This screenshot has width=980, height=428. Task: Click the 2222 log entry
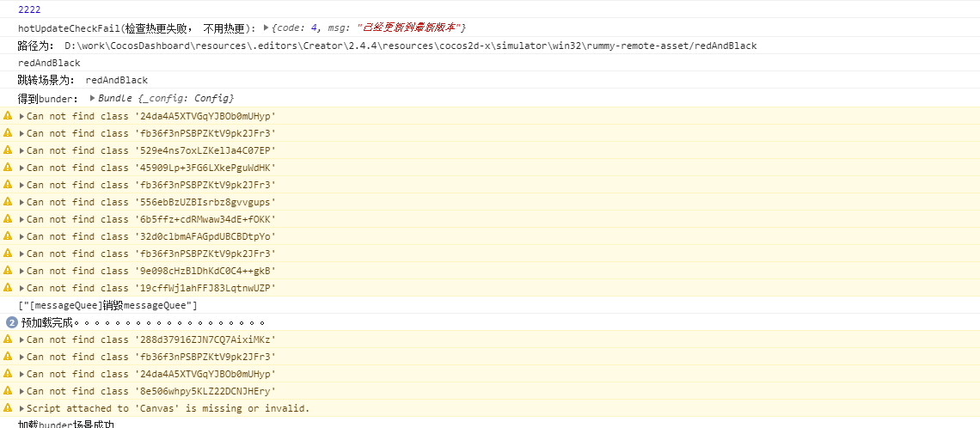tap(29, 9)
